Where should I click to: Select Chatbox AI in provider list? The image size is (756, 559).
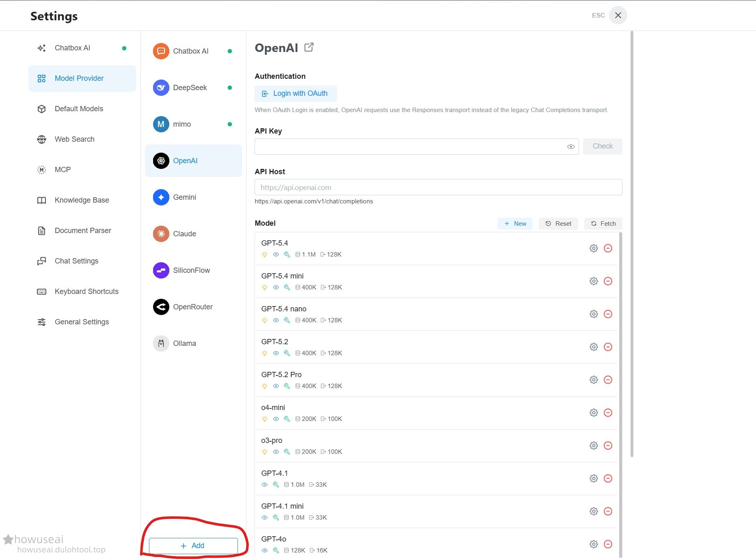(193, 51)
